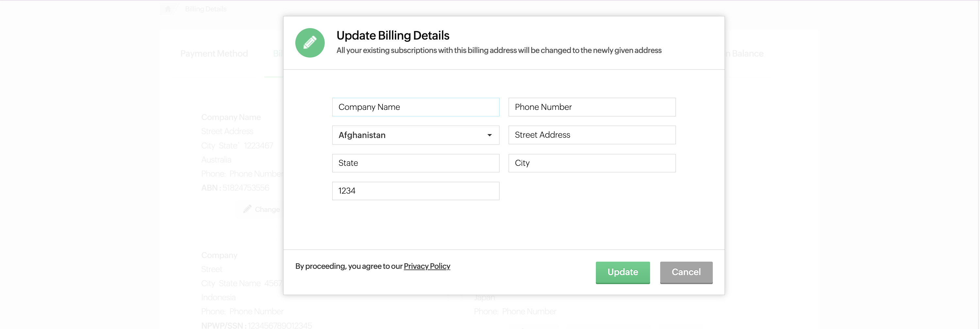Open the Afghanistan country selector
This screenshot has height=329, width=980.
(x=415, y=135)
